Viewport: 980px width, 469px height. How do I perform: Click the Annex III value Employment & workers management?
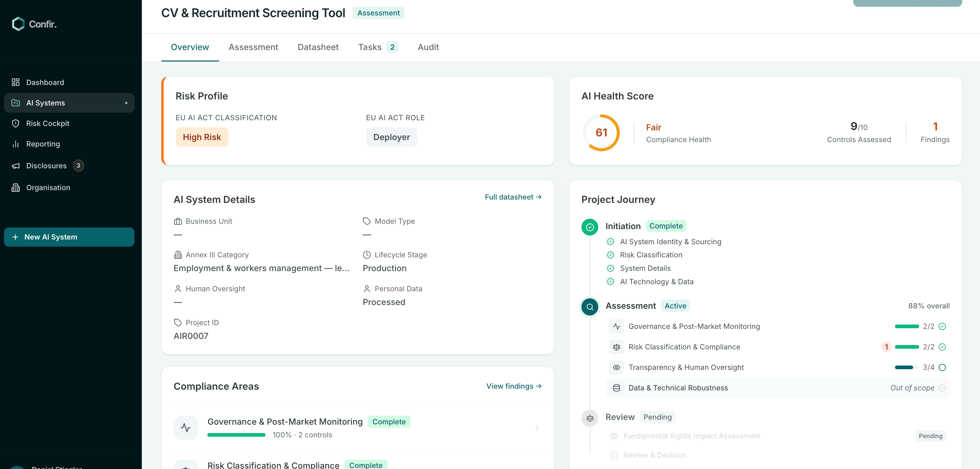click(261, 268)
